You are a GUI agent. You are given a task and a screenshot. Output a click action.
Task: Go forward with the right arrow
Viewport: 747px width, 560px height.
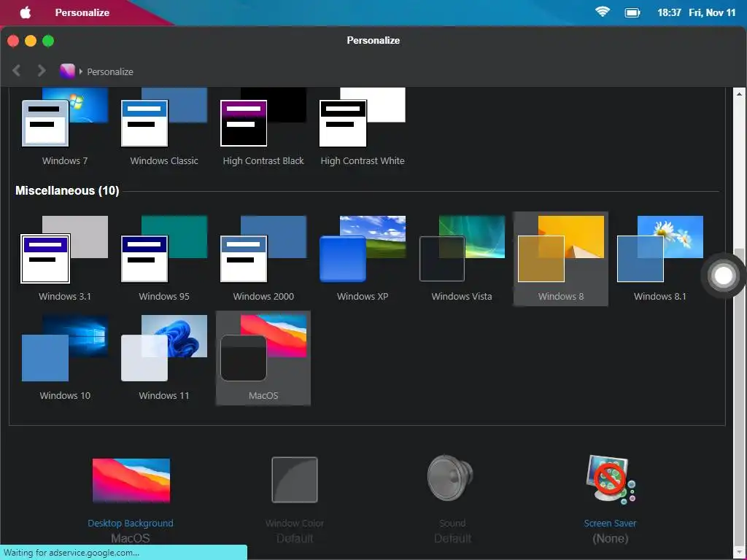click(42, 71)
